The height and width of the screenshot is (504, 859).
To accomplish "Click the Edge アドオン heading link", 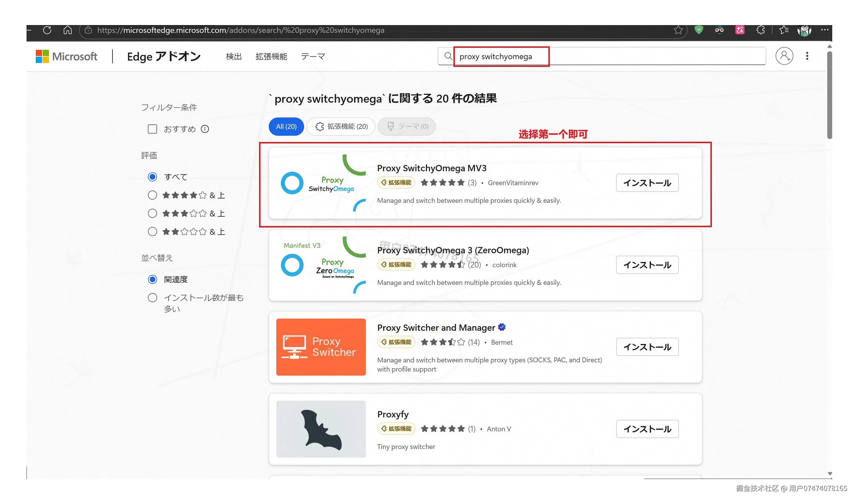I will [164, 56].
